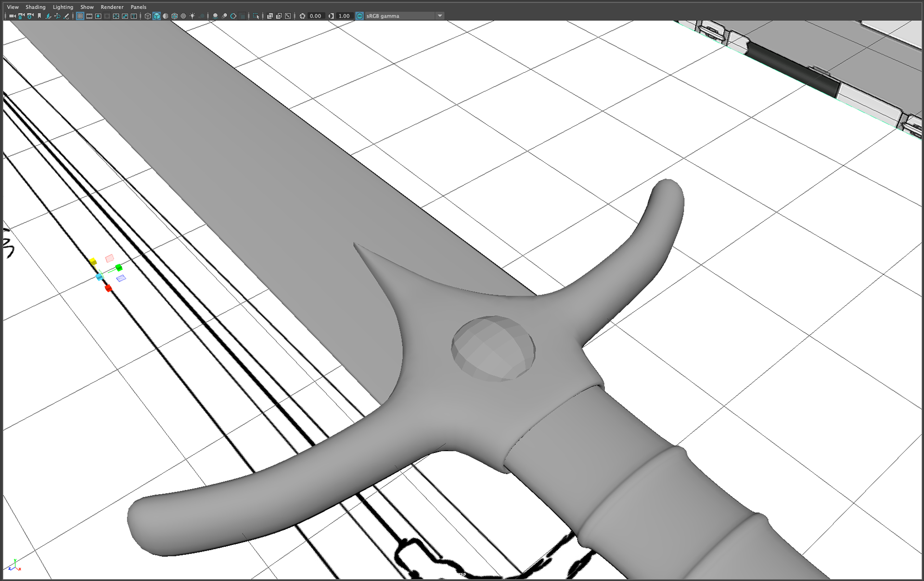924x581 pixels.
Task: Open the Panels menu
Action: pyautogui.click(x=138, y=7)
